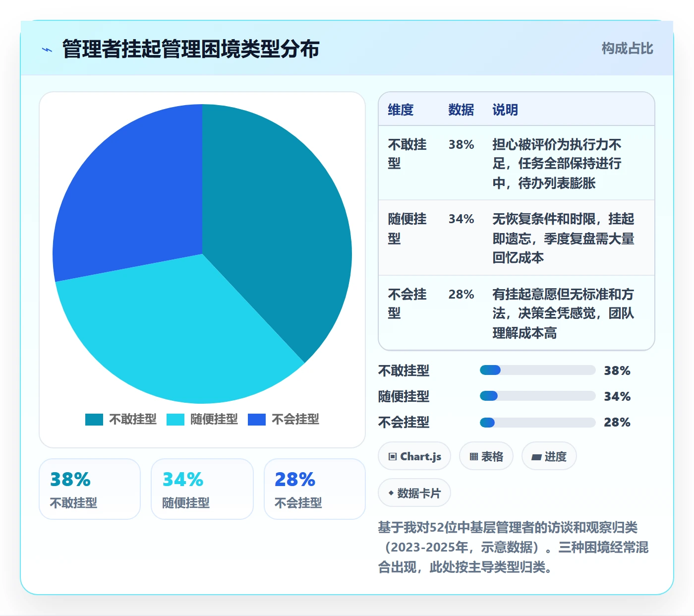The height and width of the screenshot is (616, 694).
Task: Open the 34% 随便挂型 stat card
Action: pyautogui.click(x=202, y=489)
